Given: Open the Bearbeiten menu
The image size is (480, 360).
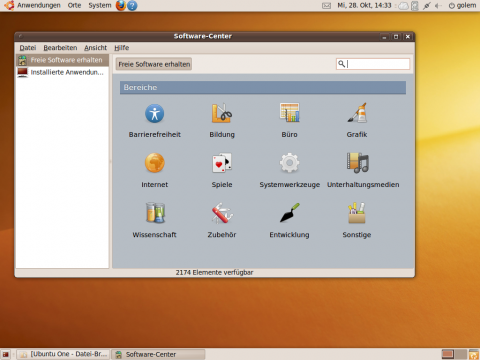Looking at the screenshot, I should click(x=60, y=48).
